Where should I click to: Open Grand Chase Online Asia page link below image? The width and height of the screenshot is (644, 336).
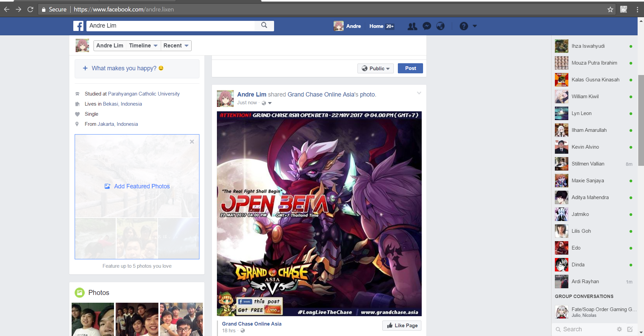pos(252,324)
